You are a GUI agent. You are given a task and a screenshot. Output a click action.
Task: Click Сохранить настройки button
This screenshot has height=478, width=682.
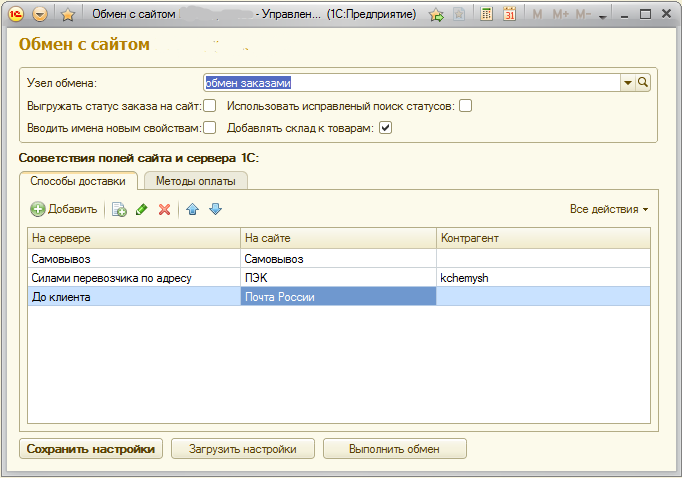tap(91, 448)
